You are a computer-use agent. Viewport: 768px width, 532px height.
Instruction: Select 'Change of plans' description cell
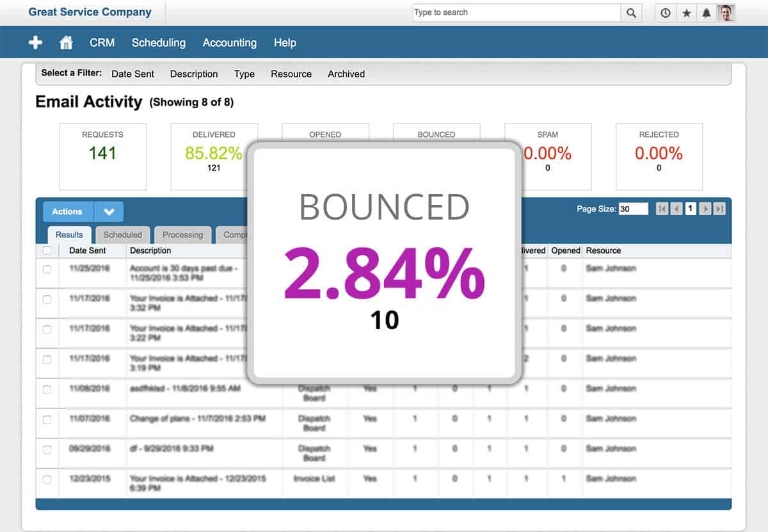(x=197, y=419)
